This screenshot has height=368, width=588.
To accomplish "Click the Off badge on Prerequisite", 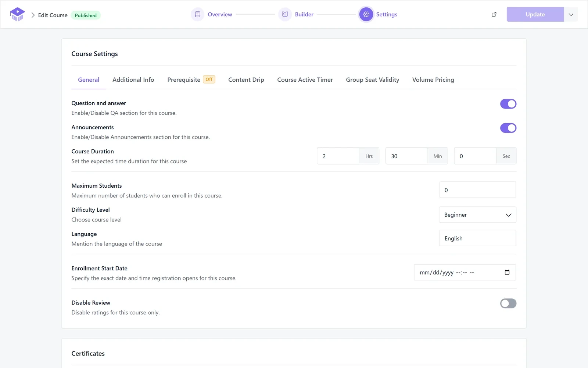I will [x=209, y=79].
